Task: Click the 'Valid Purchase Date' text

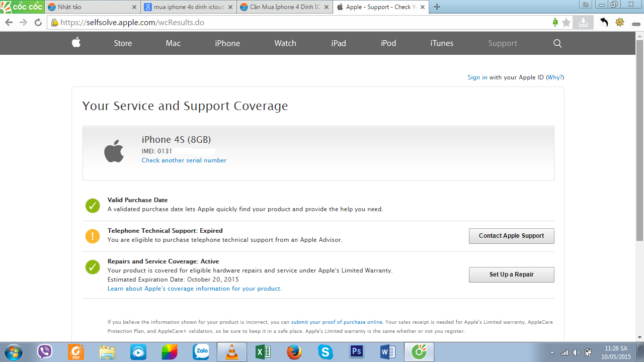Action: (x=137, y=200)
